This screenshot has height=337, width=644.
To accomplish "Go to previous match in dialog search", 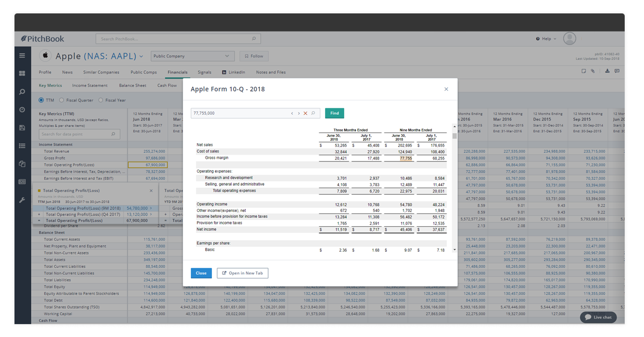I will coord(292,113).
